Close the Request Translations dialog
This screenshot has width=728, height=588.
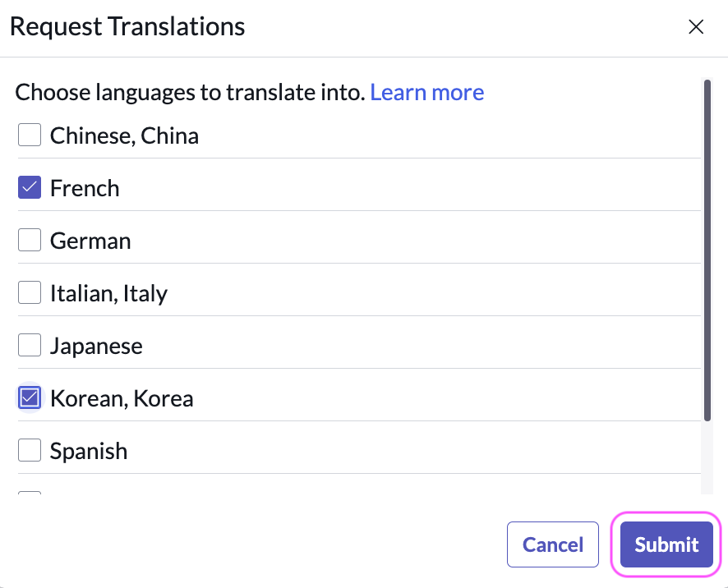pyautogui.click(x=695, y=26)
